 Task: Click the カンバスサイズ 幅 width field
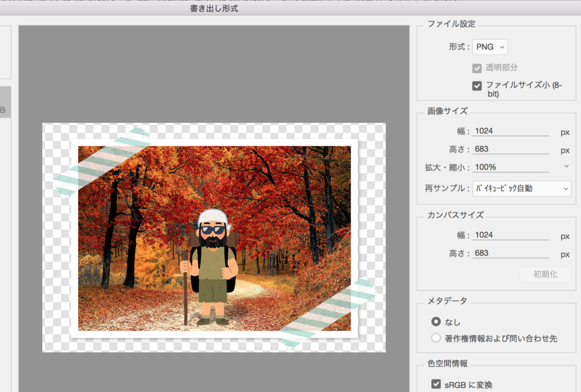pyautogui.click(x=511, y=235)
